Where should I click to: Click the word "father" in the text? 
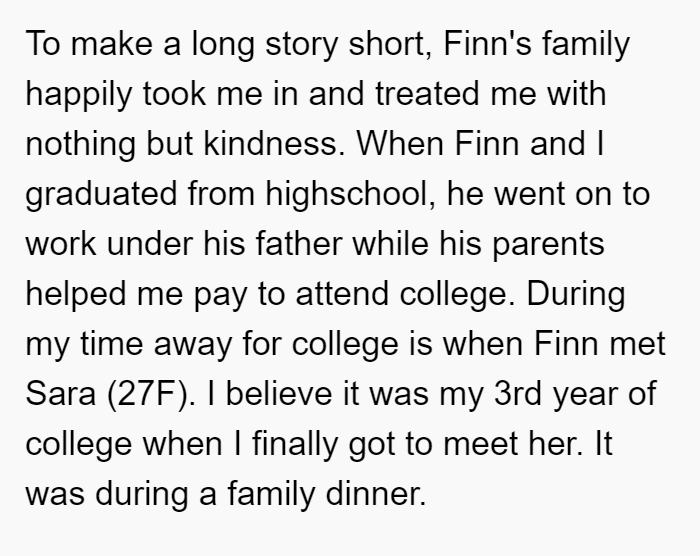pos(299,244)
